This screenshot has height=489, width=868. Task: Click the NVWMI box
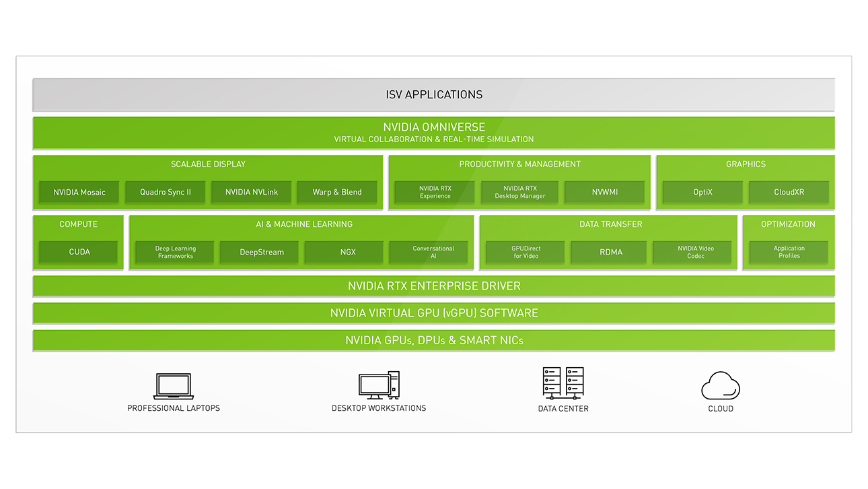click(x=605, y=192)
